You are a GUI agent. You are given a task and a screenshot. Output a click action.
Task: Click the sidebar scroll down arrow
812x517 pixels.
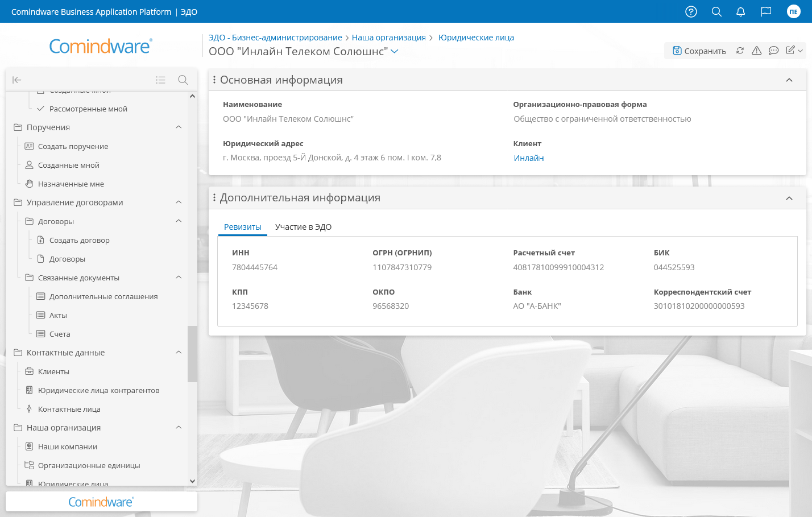point(192,481)
